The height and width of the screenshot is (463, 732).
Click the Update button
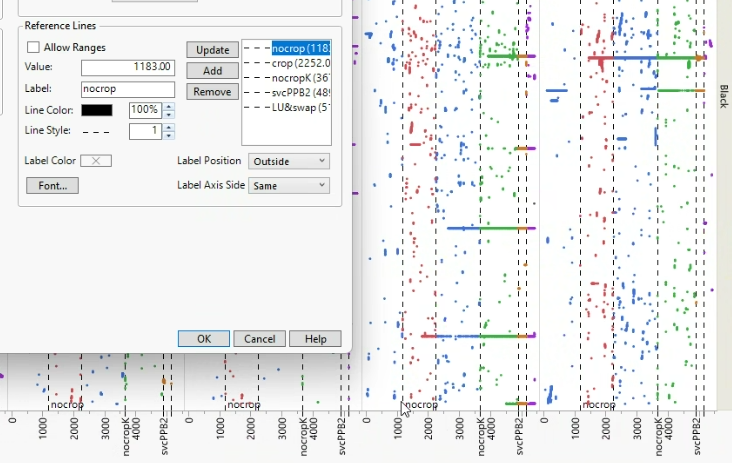(212, 50)
